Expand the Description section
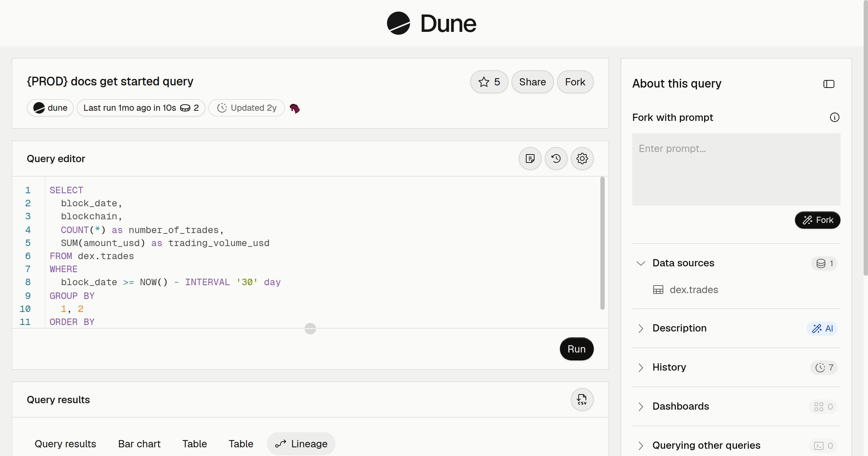This screenshot has width=868, height=456. click(x=641, y=328)
